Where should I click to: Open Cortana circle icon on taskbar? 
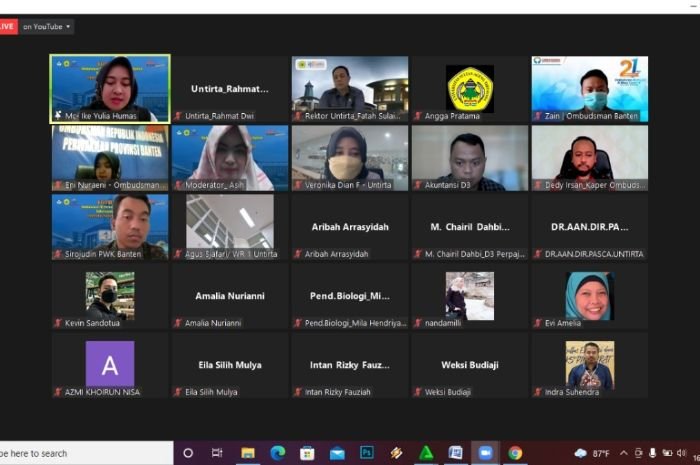point(187,453)
